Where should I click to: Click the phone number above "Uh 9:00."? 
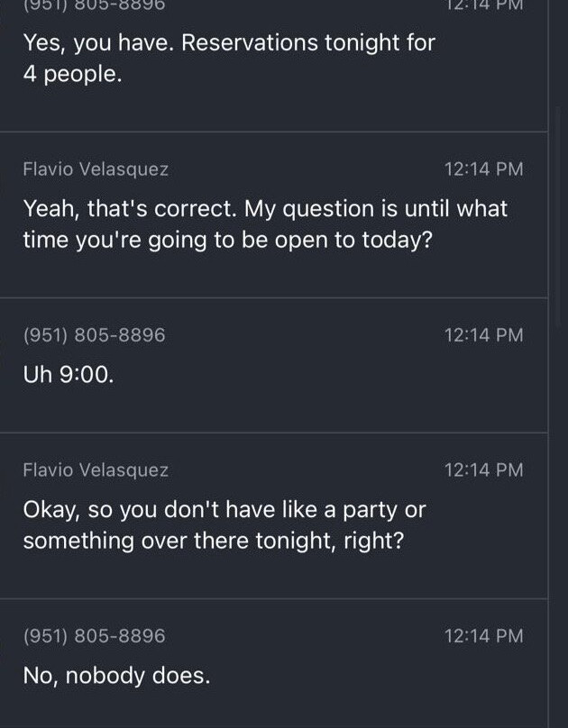[x=94, y=335]
